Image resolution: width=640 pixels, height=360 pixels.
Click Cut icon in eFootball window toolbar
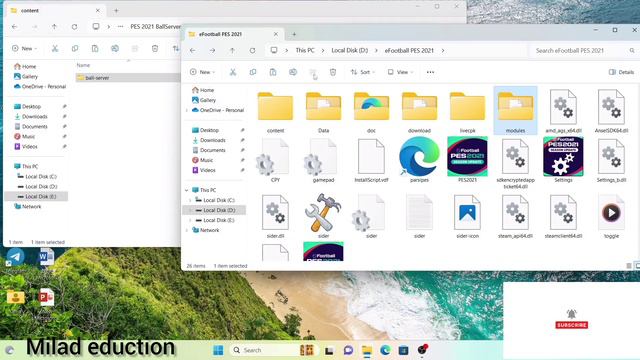[233, 72]
